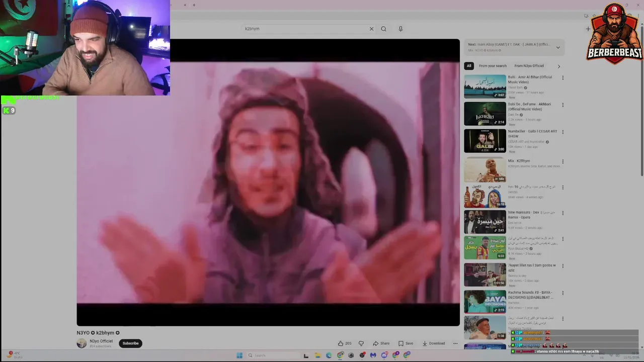Viewport: 644px width, 362px height.
Task: Open 7kayet lillet ras 3am video
Action: pos(532,267)
